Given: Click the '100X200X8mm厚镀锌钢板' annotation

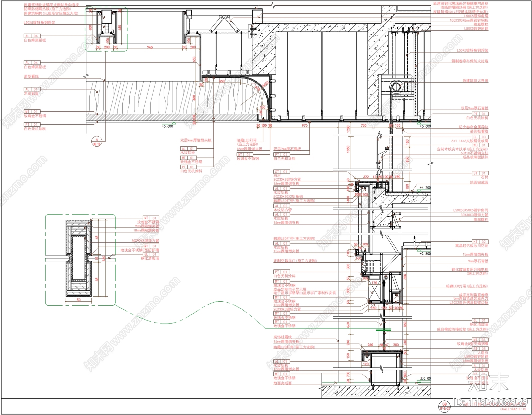Looking at the screenshot, I should 469,20.
